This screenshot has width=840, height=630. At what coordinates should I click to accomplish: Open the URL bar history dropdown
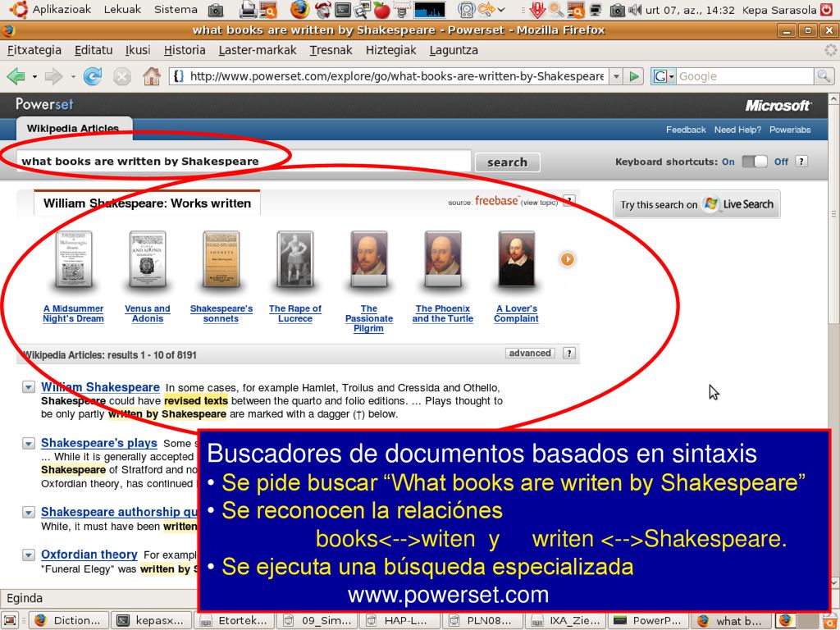tap(617, 76)
